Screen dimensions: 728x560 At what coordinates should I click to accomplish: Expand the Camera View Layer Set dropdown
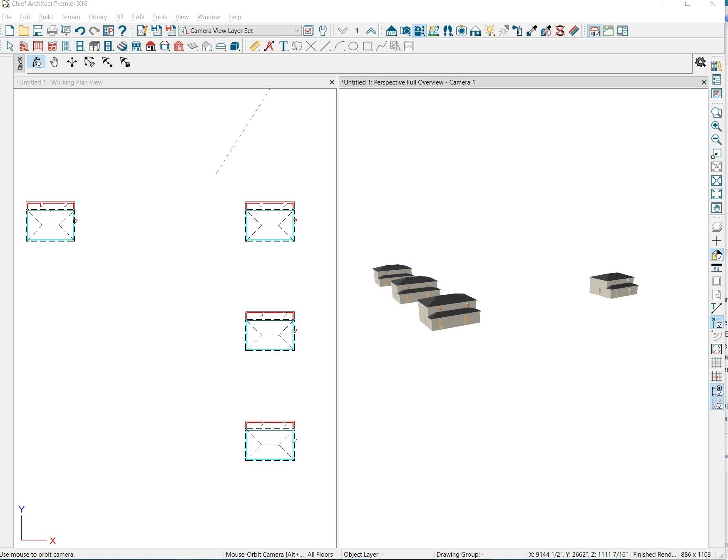[297, 31]
